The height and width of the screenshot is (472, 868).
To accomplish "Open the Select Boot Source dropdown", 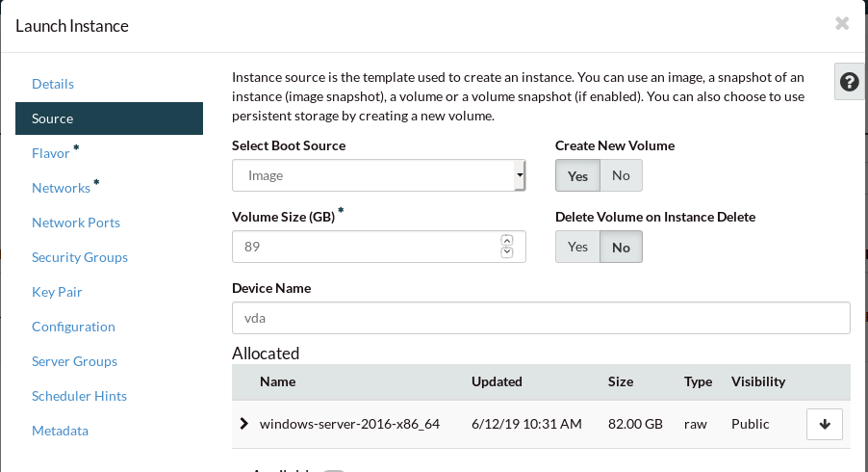I will (378, 176).
